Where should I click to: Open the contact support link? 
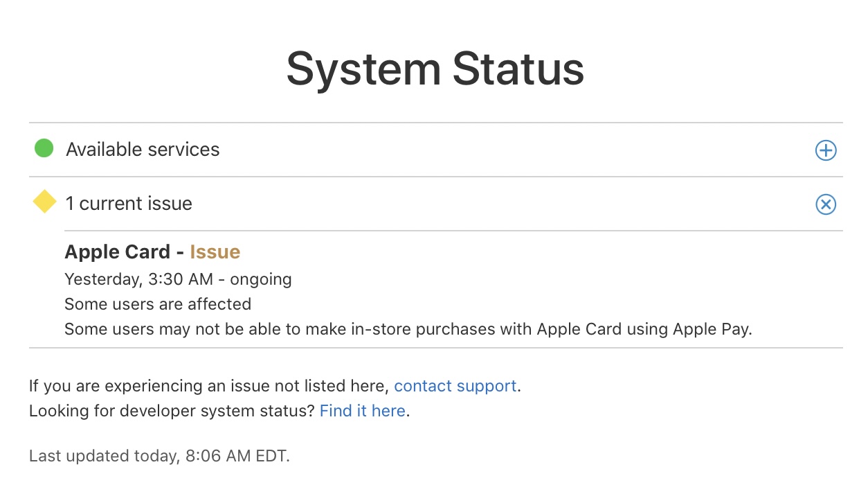click(455, 386)
